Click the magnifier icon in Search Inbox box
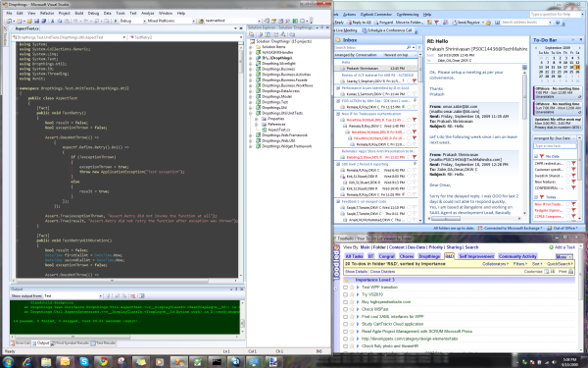 409,48
